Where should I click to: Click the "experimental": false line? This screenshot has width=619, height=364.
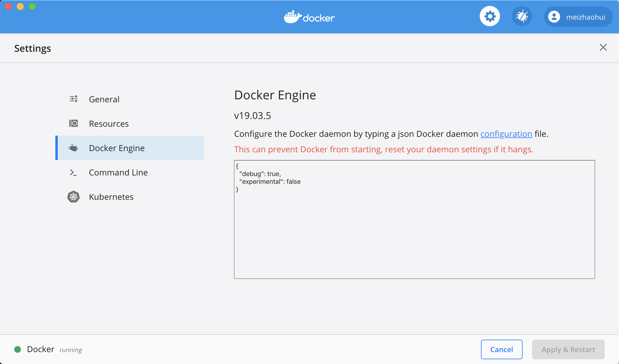pyautogui.click(x=270, y=181)
